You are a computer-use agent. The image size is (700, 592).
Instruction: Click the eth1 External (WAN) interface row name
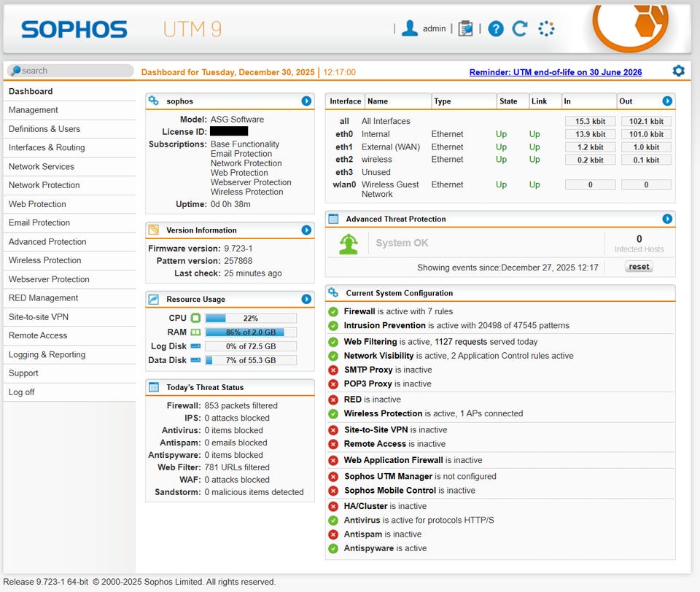[391, 147]
